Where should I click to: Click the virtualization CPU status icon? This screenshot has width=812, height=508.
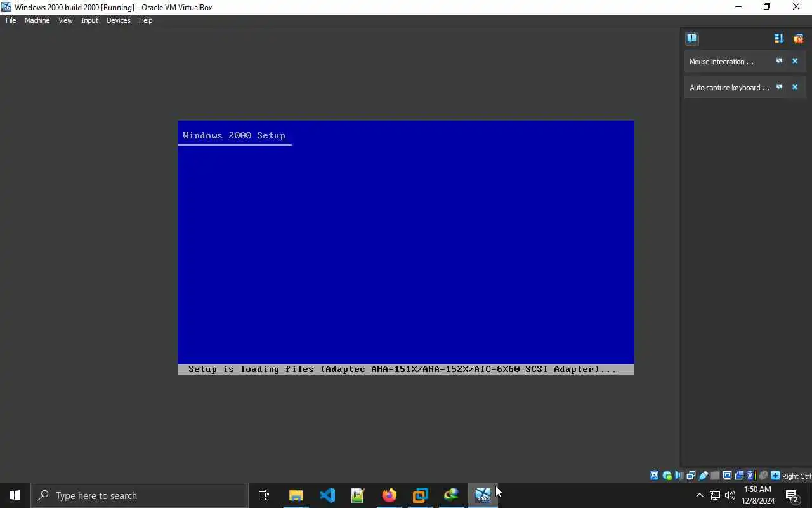coord(751,476)
